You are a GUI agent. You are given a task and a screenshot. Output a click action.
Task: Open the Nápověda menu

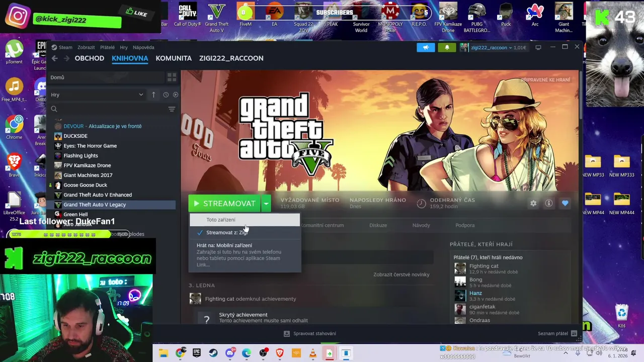(143, 47)
